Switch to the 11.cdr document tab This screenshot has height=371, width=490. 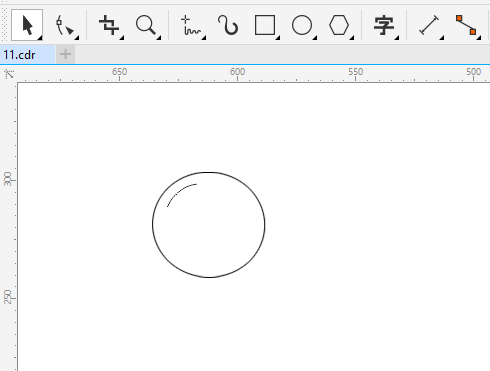click(x=27, y=54)
